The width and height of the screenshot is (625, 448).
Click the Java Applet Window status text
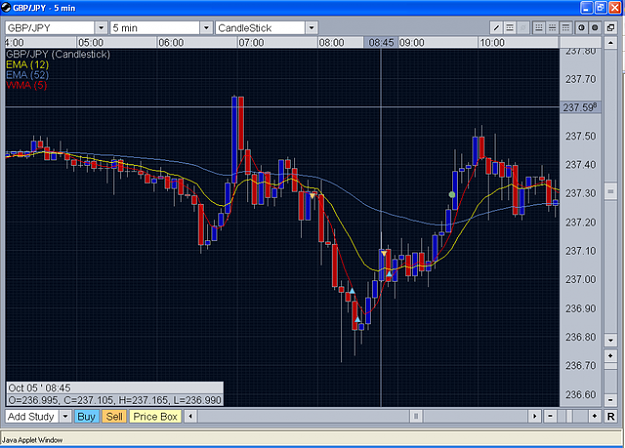tap(32, 440)
